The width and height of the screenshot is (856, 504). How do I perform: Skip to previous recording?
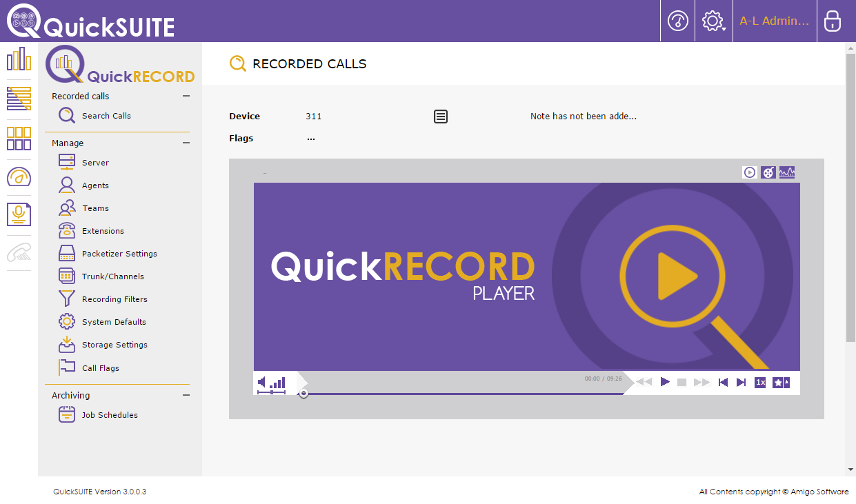(x=723, y=382)
